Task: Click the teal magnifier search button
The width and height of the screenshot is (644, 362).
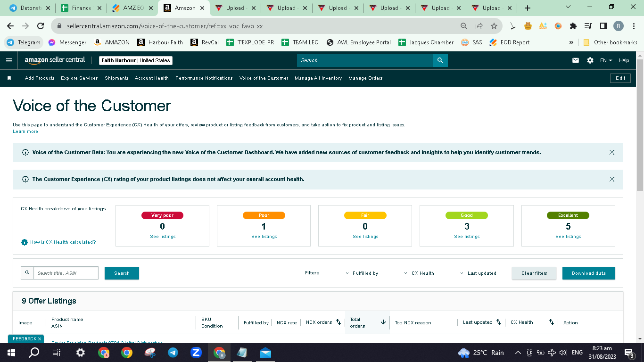Action: click(440, 60)
